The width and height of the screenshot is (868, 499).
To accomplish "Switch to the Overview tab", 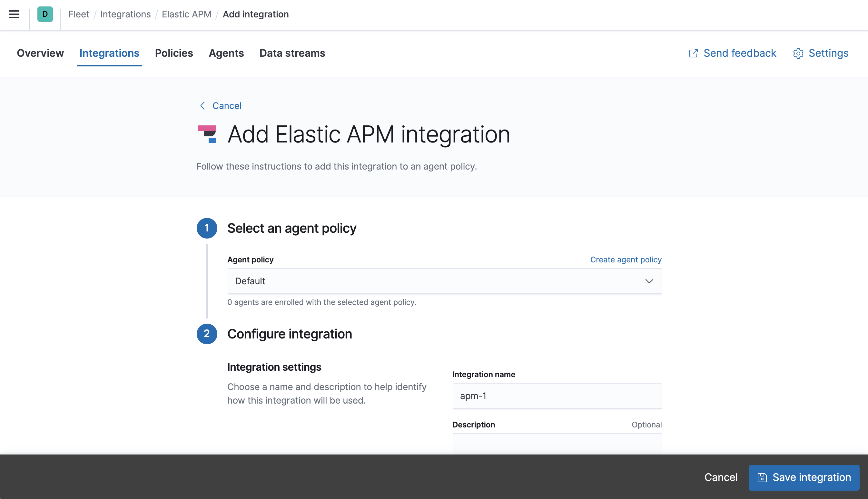I will (x=40, y=53).
